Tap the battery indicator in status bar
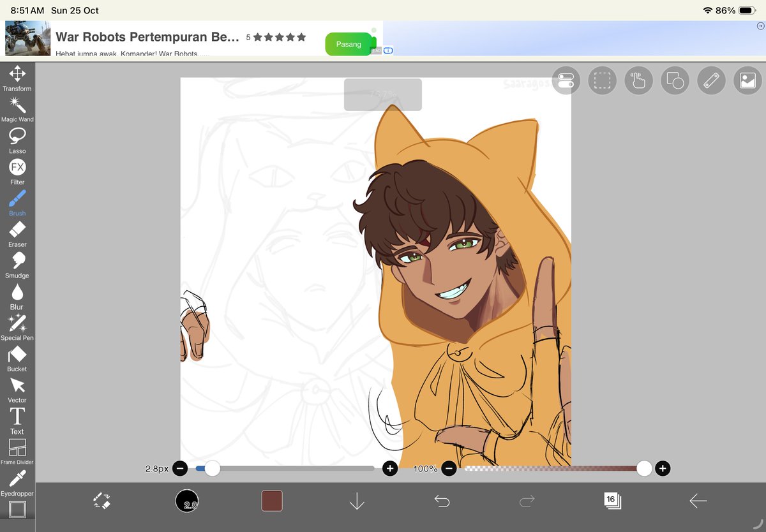Viewport: 766px width, 532px height. (x=747, y=11)
